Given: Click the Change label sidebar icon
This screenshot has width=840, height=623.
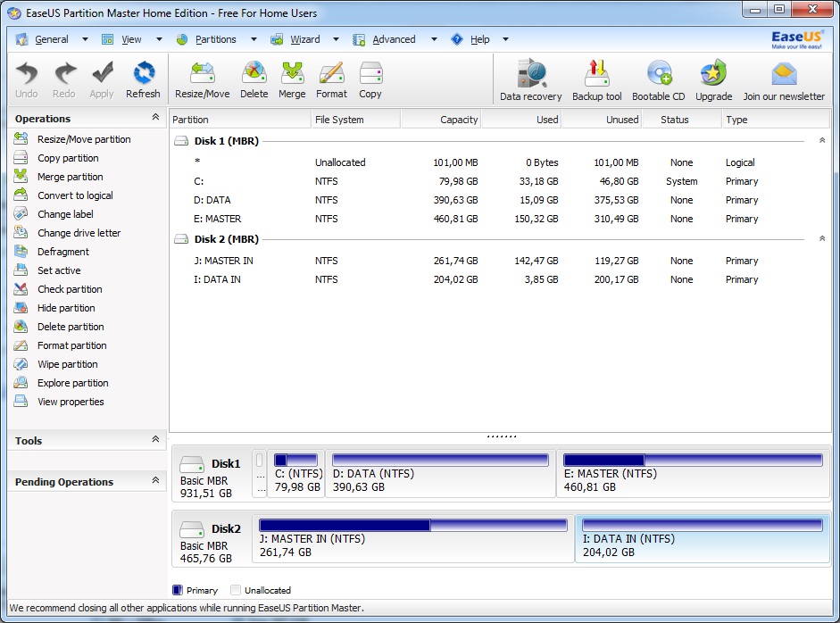Looking at the screenshot, I should [x=21, y=213].
